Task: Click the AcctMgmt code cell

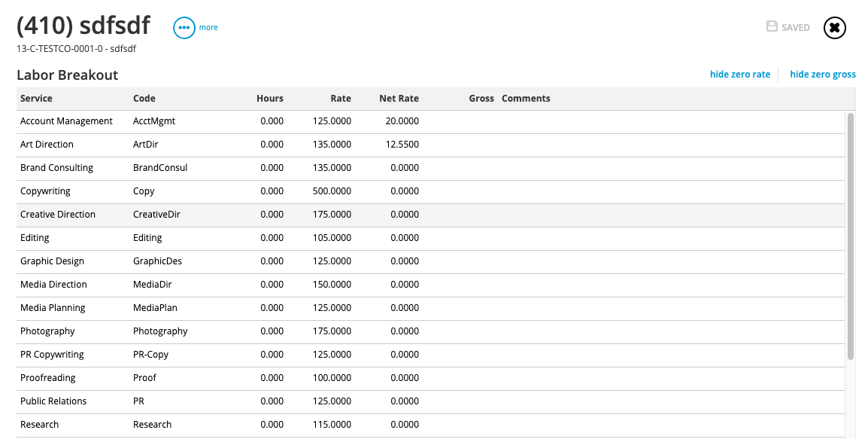Action: [x=154, y=121]
